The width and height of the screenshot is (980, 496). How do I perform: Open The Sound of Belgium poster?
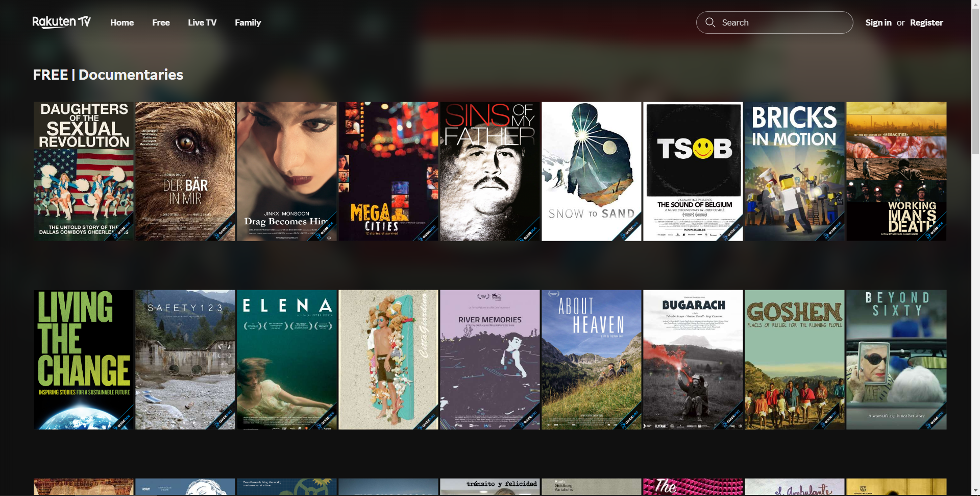(693, 171)
